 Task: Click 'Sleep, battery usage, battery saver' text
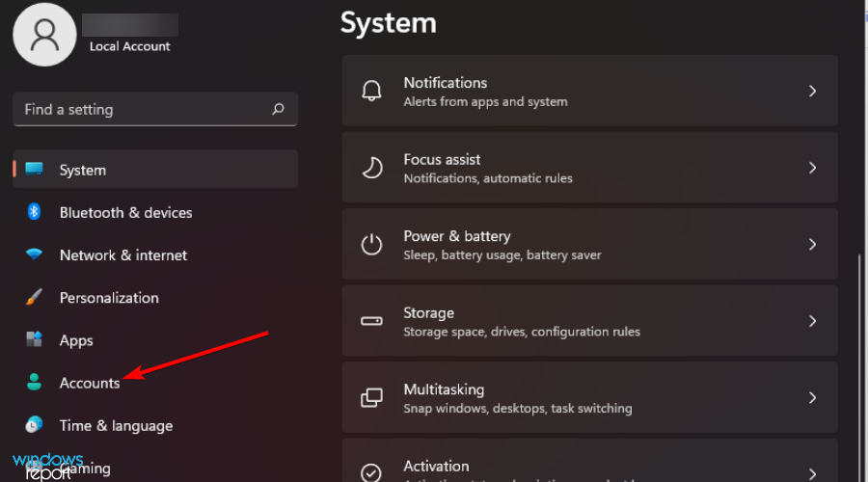click(502, 255)
